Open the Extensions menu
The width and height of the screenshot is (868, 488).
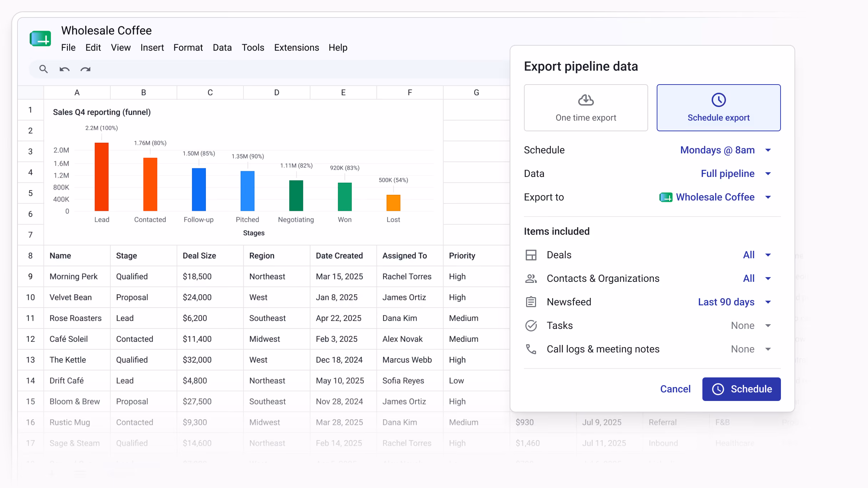pyautogui.click(x=297, y=48)
